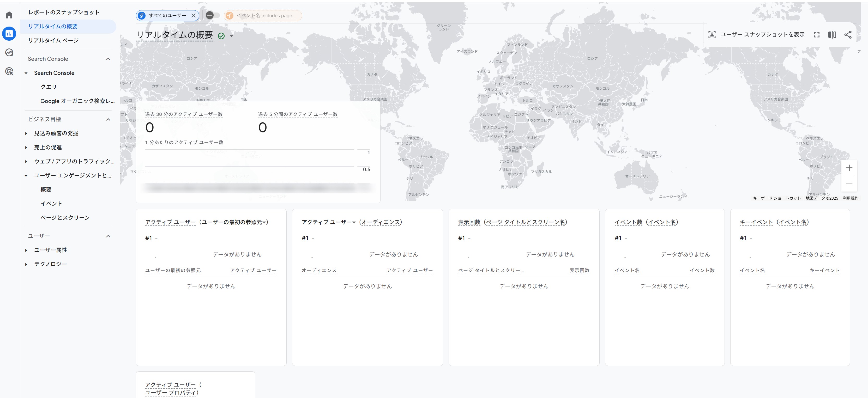The image size is (868, 398).
Task: Remove the すべてのユーザー comparison chip
Action: pyautogui.click(x=194, y=15)
